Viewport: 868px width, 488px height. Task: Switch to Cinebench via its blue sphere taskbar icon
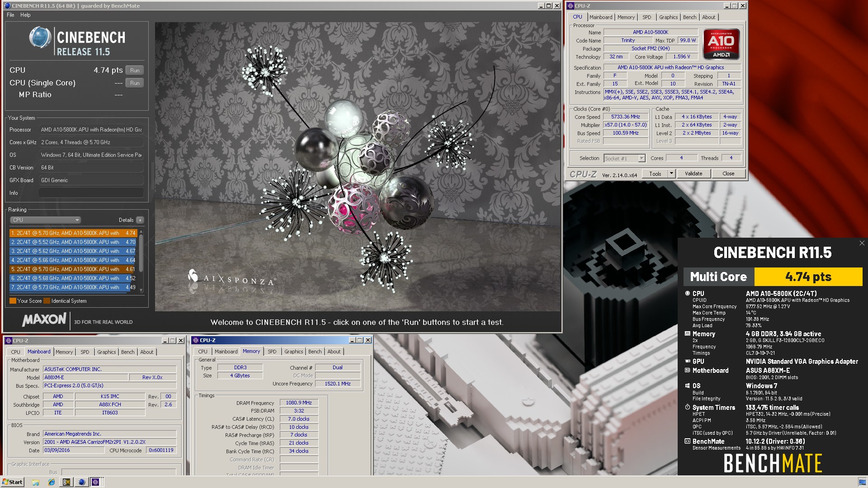pos(81,482)
